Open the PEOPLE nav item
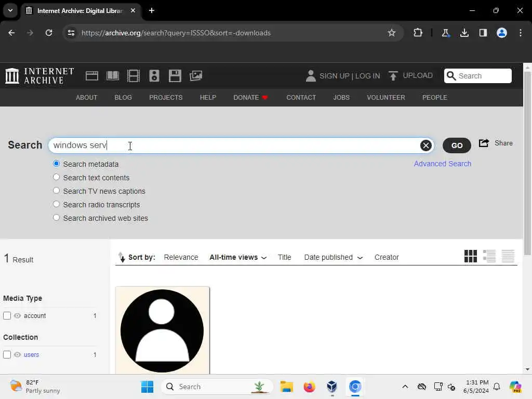 pyautogui.click(x=435, y=98)
